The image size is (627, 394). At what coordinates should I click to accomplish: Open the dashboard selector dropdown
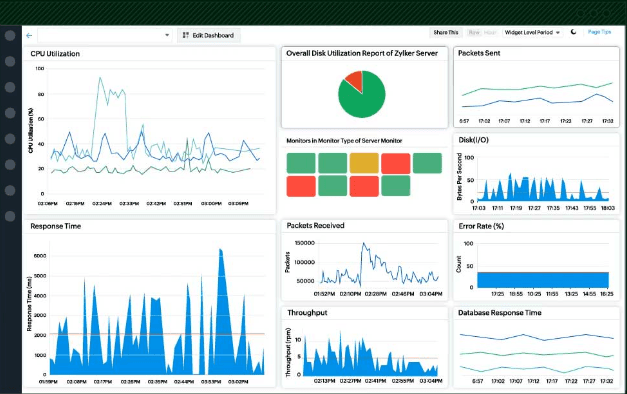click(x=105, y=35)
